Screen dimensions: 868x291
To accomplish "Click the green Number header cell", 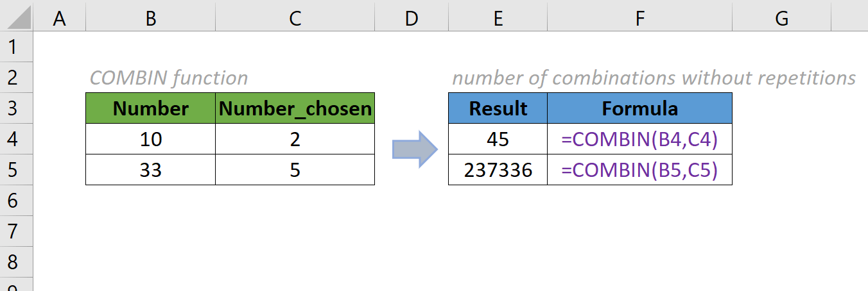I will tap(151, 108).
